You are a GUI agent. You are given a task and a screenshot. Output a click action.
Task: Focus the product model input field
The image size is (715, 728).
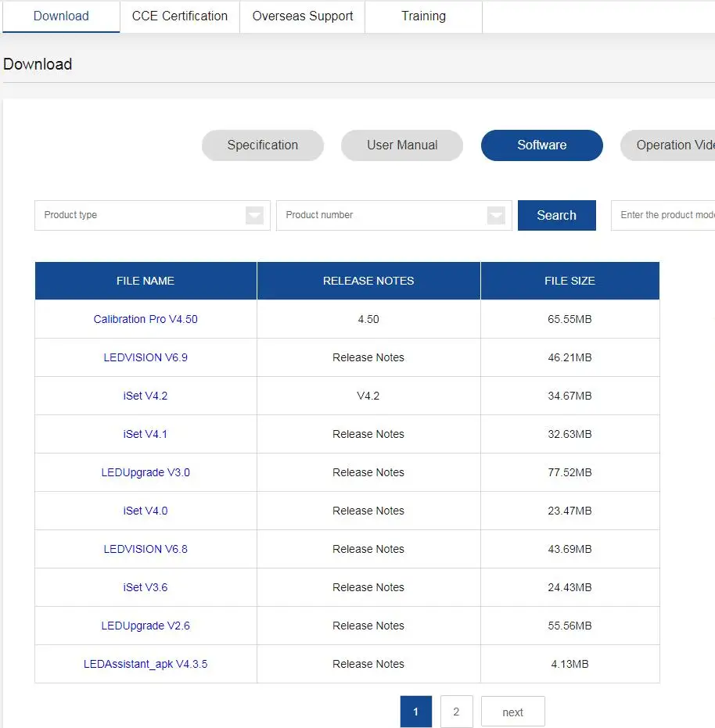pyautogui.click(x=663, y=216)
